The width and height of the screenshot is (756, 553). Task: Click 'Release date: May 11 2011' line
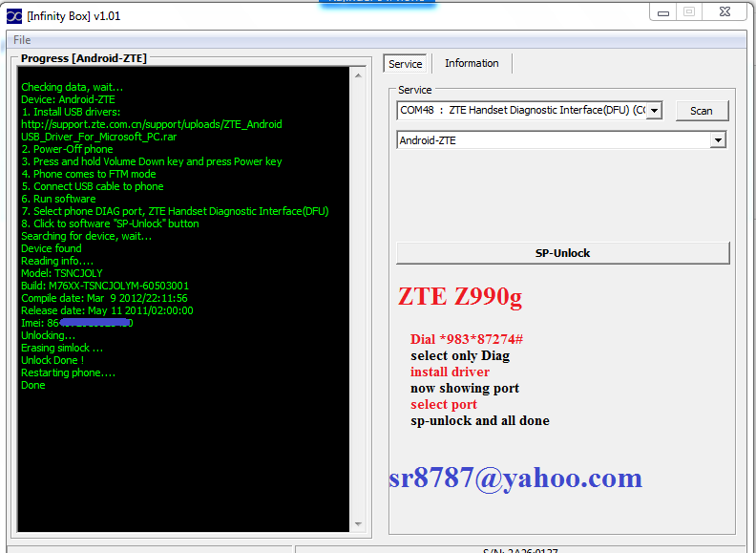coord(107,310)
